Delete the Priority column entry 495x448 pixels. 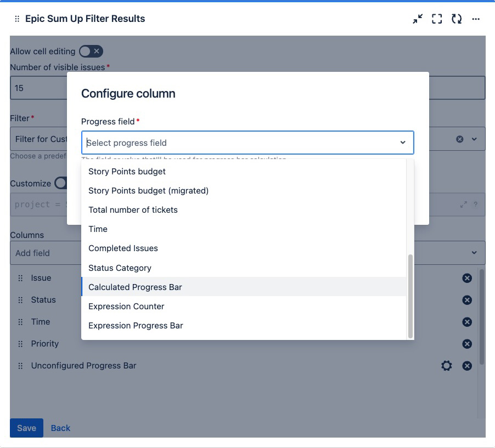[467, 344]
